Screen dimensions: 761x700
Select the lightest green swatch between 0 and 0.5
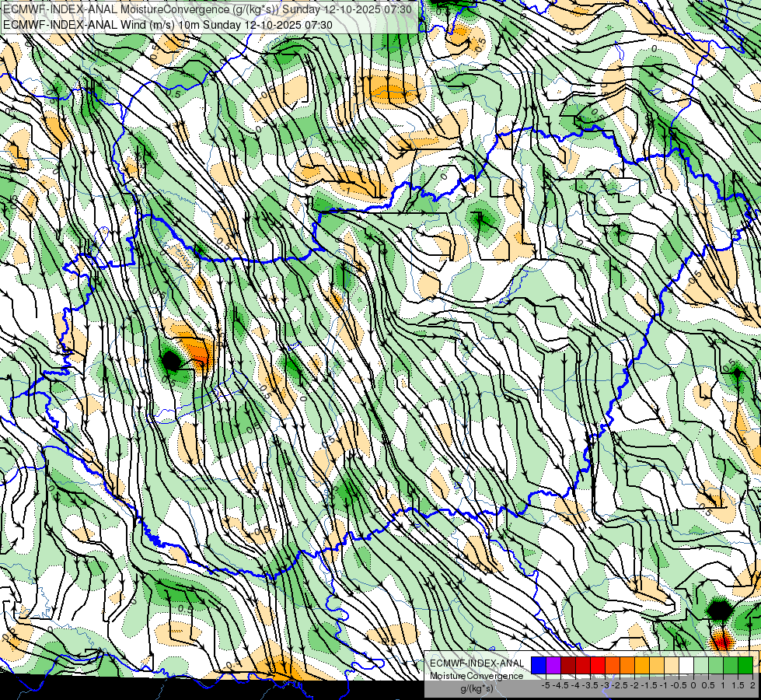[701, 666]
